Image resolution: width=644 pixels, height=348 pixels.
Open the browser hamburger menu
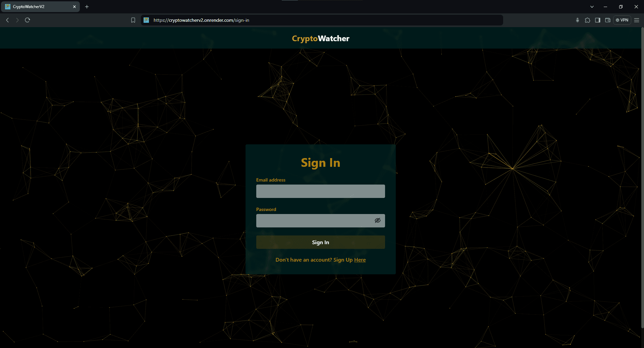click(637, 20)
